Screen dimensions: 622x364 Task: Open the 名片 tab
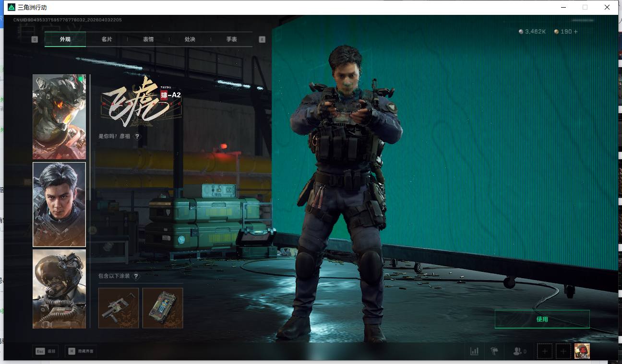pos(107,39)
